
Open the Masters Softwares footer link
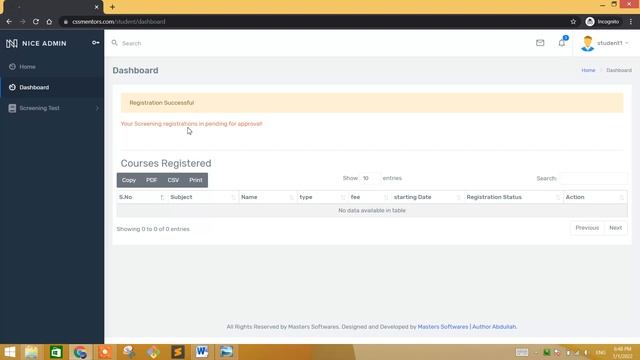click(x=443, y=327)
